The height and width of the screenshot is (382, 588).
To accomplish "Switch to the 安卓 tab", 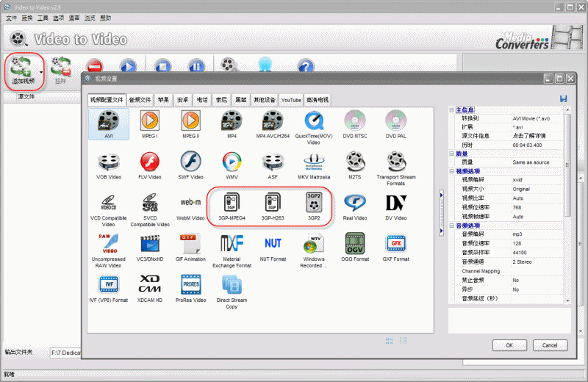I will [x=182, y=100].
